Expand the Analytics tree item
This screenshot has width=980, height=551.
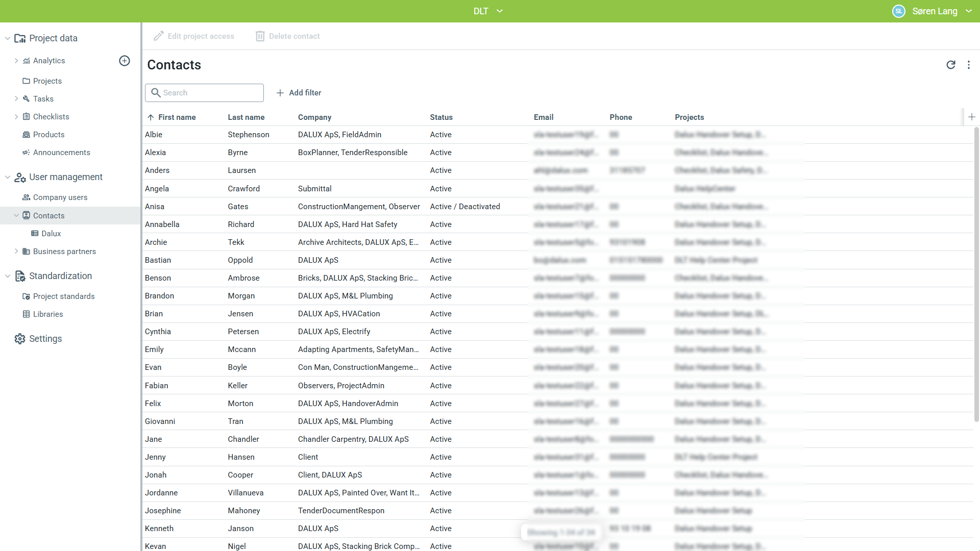point(16,61)
